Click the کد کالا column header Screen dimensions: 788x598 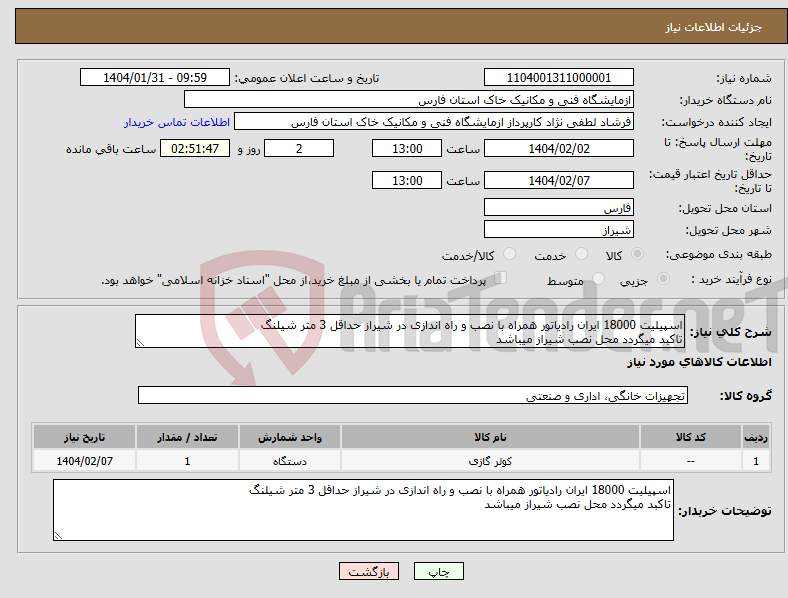(691, 437)
